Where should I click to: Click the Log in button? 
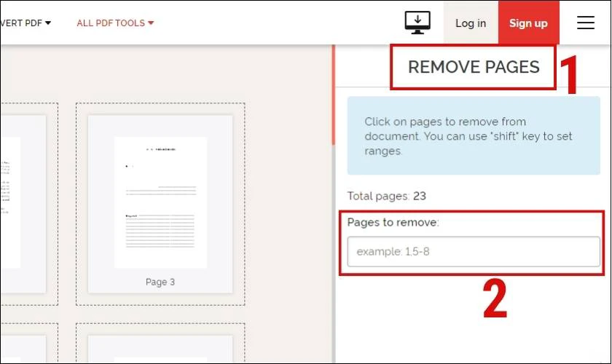coord(471,23)
